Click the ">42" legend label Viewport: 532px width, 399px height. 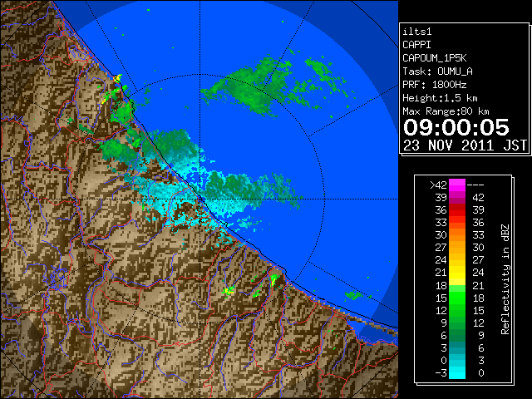point(438,185)
